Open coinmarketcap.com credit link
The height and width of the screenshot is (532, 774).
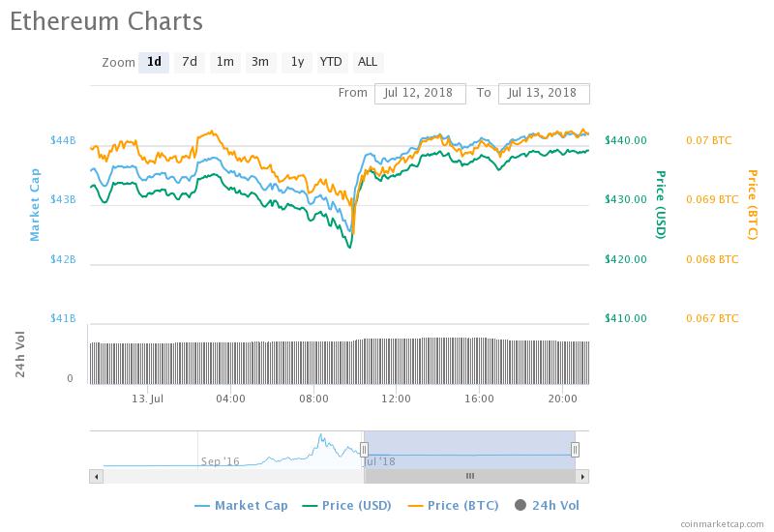722,524
